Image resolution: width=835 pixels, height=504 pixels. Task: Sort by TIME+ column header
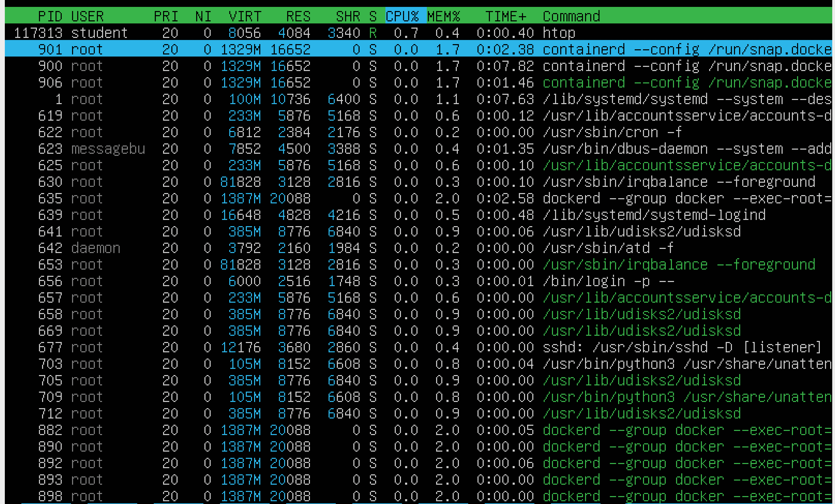click(506, 16)
